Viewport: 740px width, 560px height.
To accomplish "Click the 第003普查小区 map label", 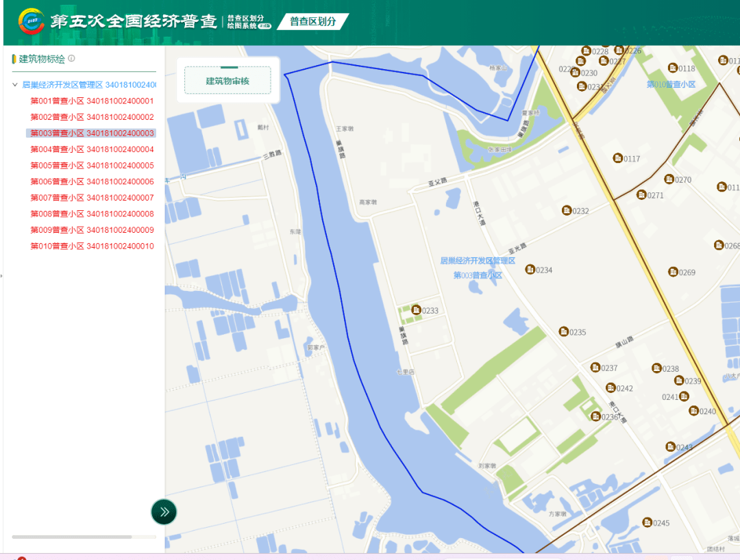I will tap(478, 275).
